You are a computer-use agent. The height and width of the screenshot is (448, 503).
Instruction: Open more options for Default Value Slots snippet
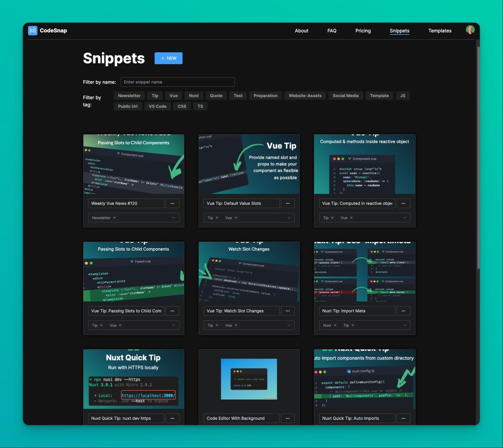(x=288, y=203)
